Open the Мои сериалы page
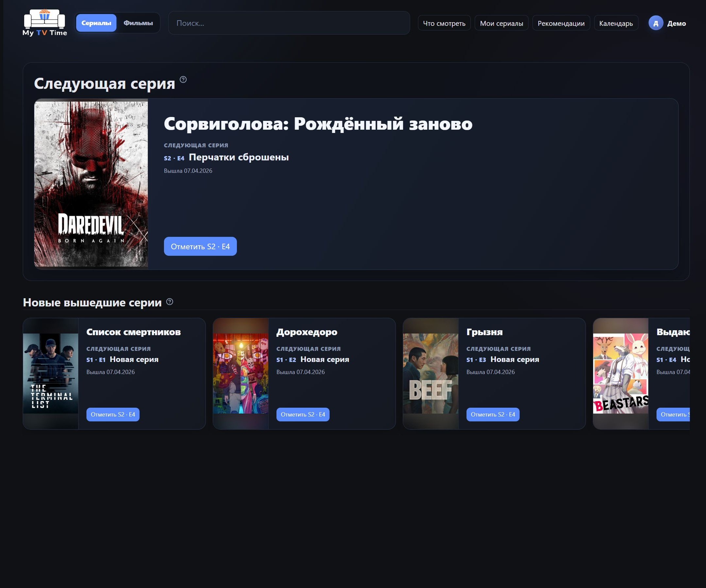The height and width of the screenshot is (588, 706). pyautogui.click(x=501, y=23)
